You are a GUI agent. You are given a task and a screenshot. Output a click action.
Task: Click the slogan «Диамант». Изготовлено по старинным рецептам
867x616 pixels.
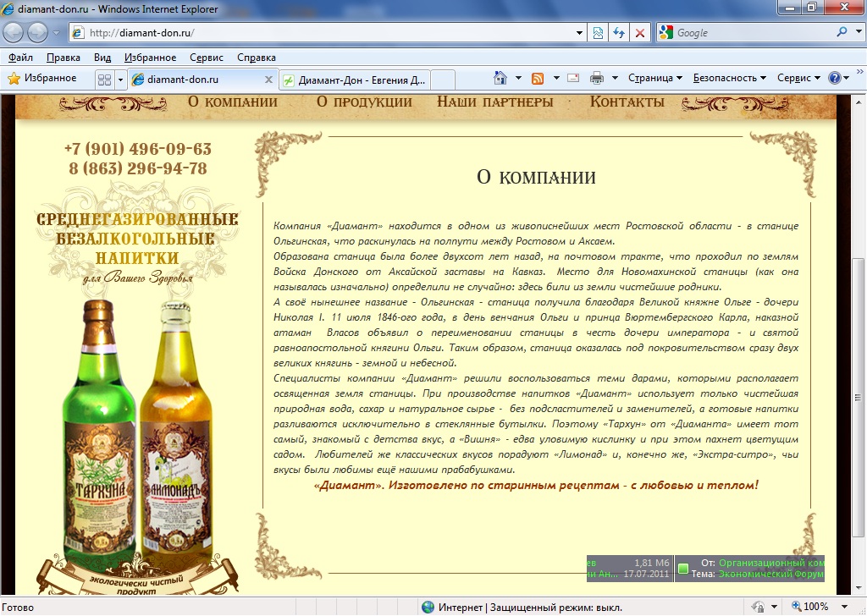tap(536, 485)
